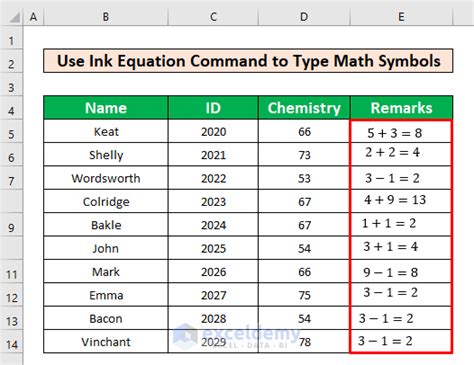Click ID cell 2022
474x365 pixels.
pos(213,178)
